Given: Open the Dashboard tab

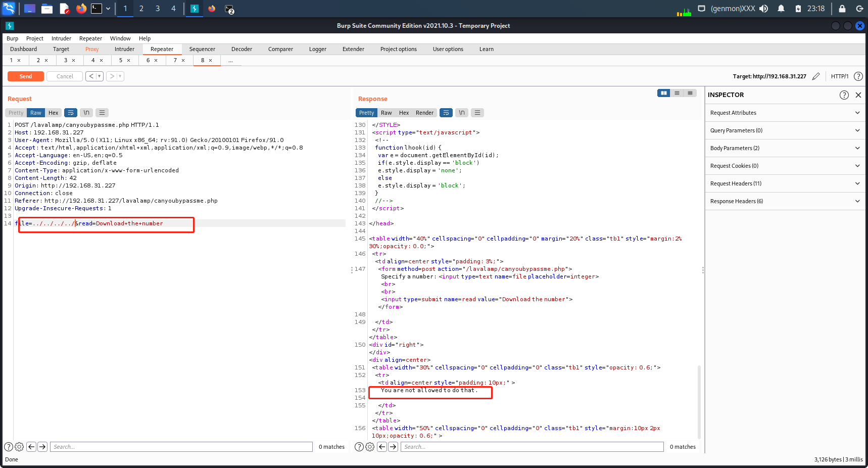Looking at the screenshot, I should click(24, 49).
